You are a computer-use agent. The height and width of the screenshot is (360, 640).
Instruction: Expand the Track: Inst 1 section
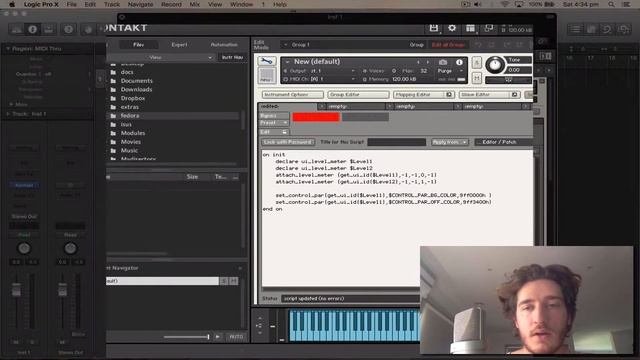pos(7,114)
